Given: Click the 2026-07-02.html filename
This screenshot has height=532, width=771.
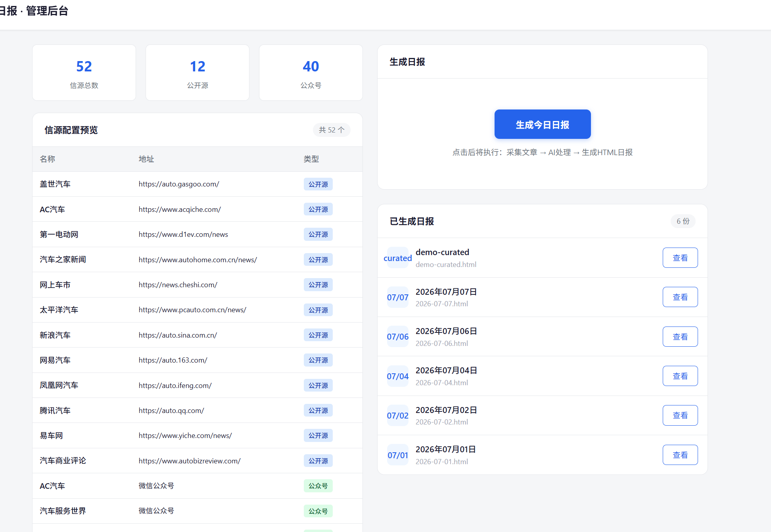Looking at the screenshot, I should click(x=442, y=422).
